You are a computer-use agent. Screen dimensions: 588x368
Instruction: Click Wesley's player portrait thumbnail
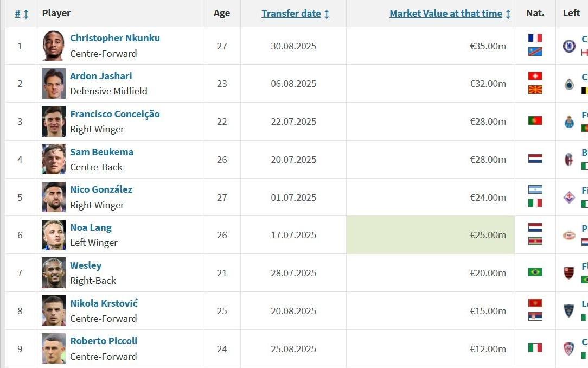(x=54, y=273)
